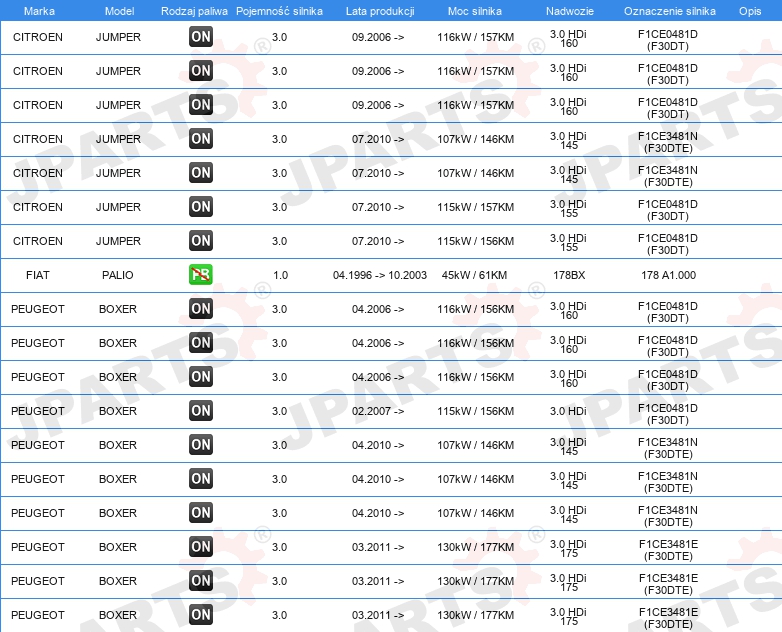Click 3.0 capacity in the 02.2007 row
This screenshot has width=782, height=632.
point(279,411)
